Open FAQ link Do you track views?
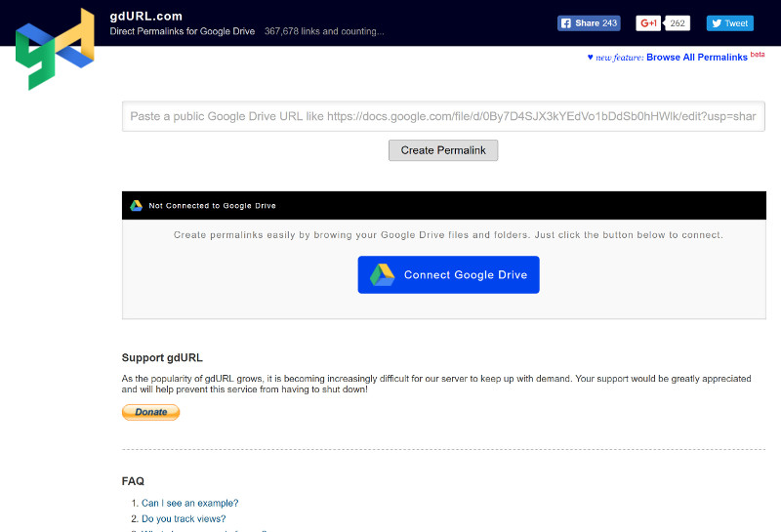The image size is (781, 532). tap(184, 519)
